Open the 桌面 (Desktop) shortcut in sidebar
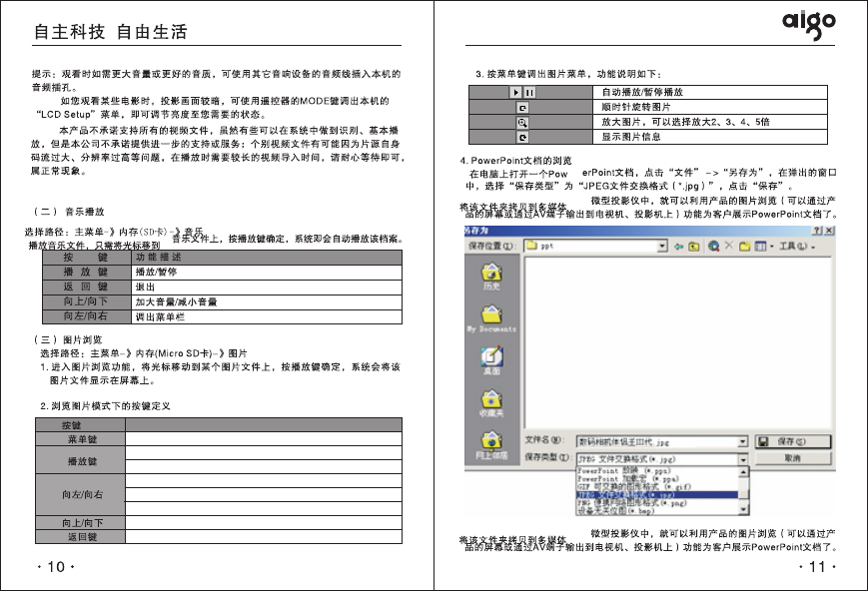 491,360
